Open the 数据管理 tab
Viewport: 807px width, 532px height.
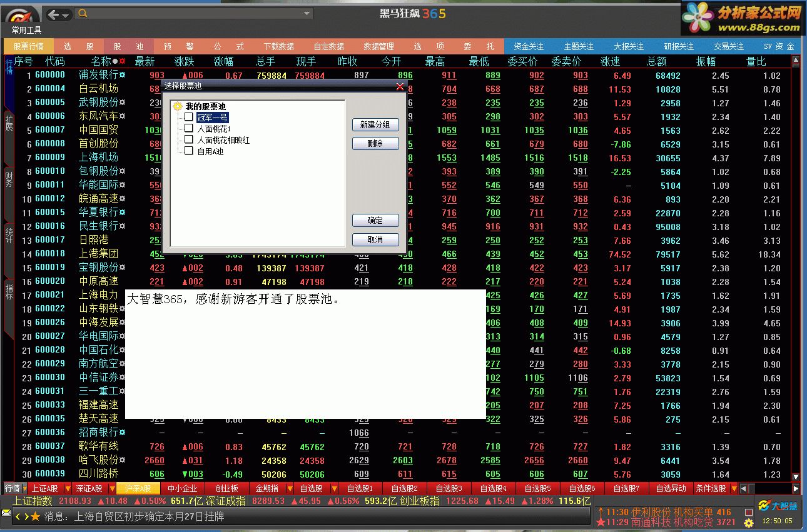click(x=379, y=46)
